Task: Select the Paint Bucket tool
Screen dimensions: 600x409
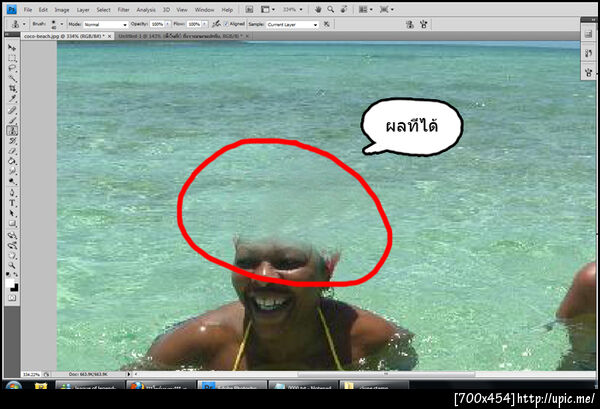Action: (12, 161)
